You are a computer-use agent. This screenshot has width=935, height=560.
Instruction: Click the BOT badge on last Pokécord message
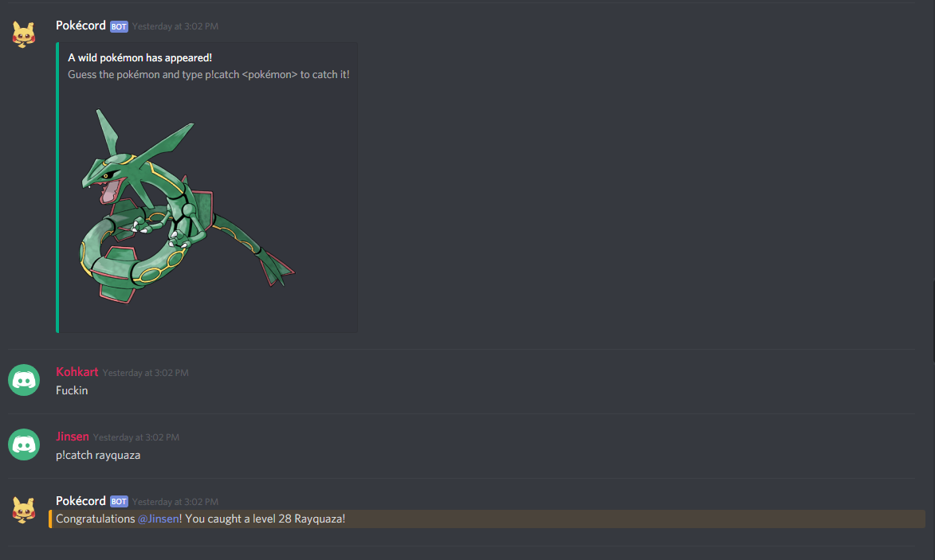[x=119, y=502]
